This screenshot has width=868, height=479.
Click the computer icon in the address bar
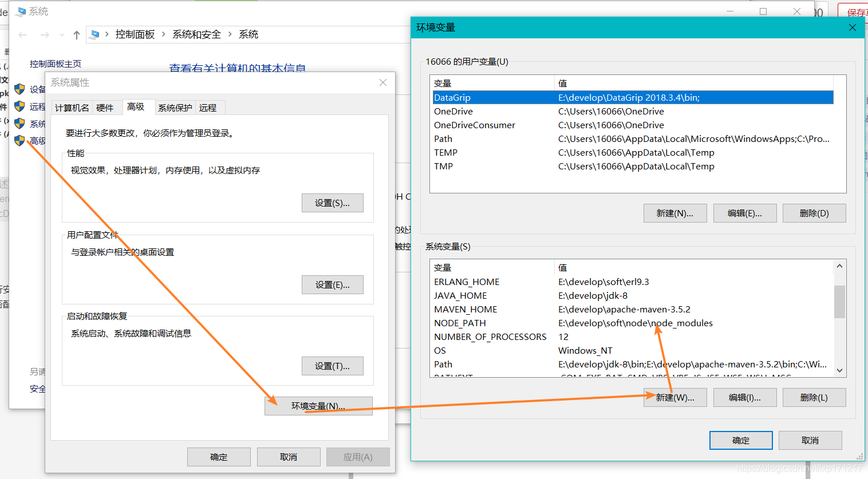(95, 34)
